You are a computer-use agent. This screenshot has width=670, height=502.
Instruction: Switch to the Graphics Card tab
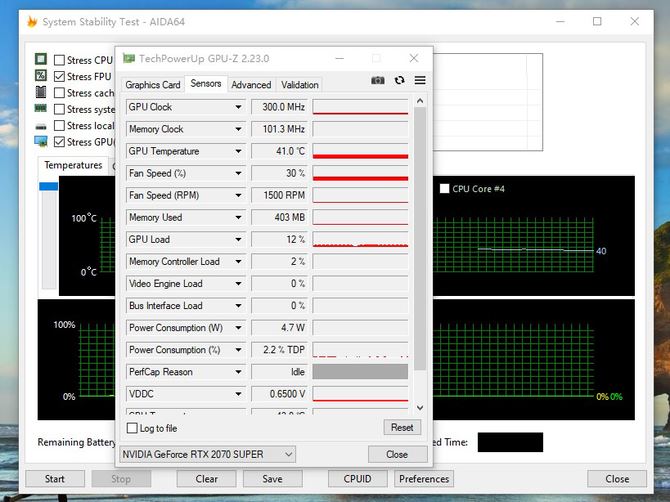pos(153,85)
